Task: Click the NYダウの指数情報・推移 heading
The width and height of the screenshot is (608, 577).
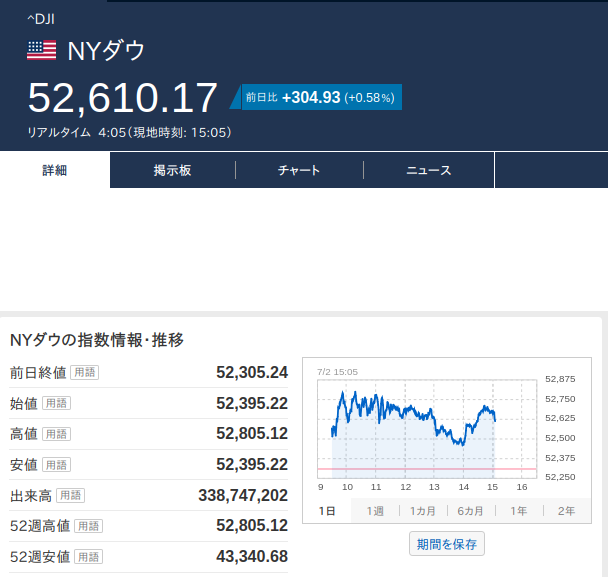Action: point(97,340)
